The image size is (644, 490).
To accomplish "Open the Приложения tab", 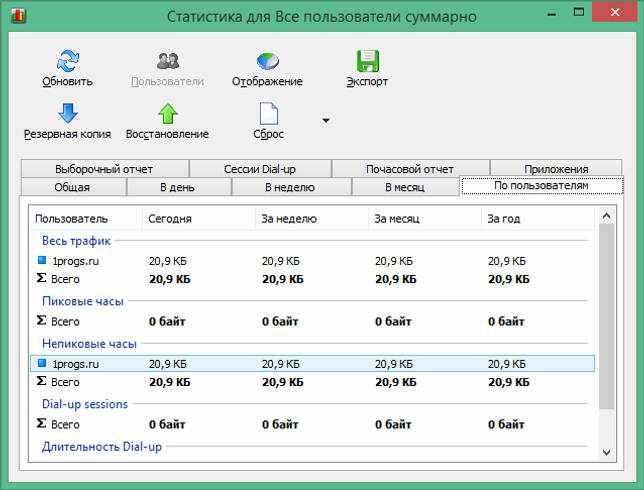I will tap(556, 169).
